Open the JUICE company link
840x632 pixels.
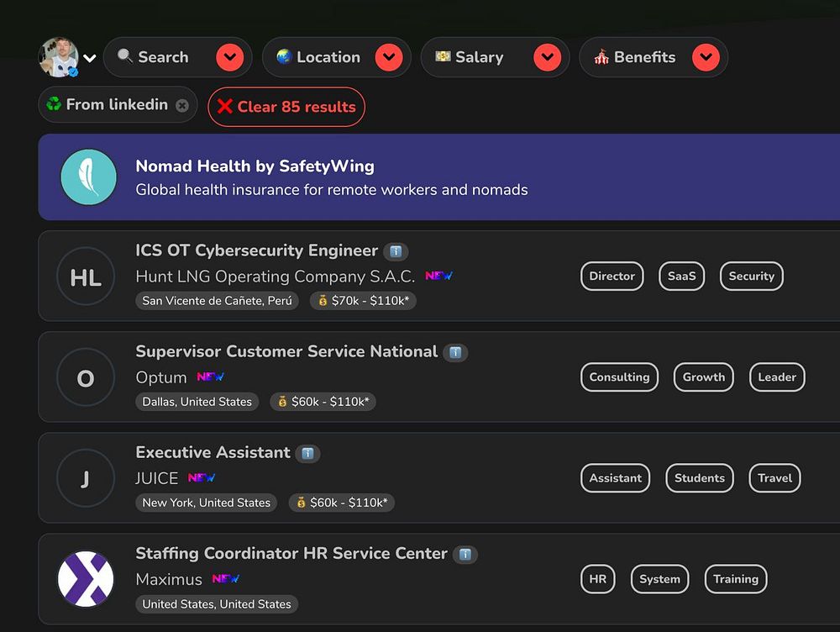(x=157, y=478)
